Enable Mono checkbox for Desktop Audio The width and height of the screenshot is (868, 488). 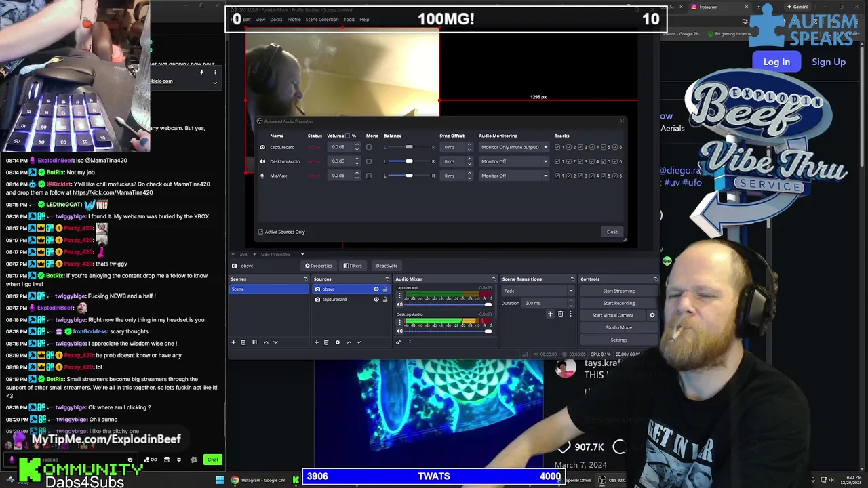pos(369,161)
